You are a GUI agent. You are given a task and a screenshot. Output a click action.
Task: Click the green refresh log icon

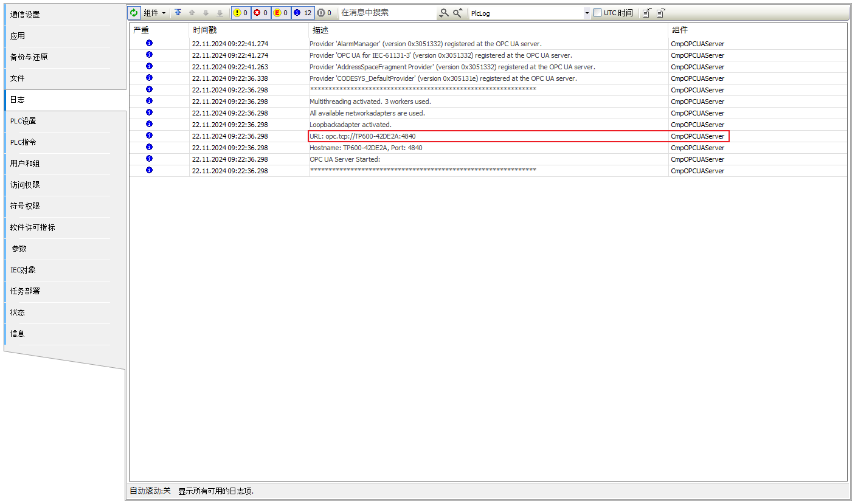pyautogui.click(x=134, y=13)
